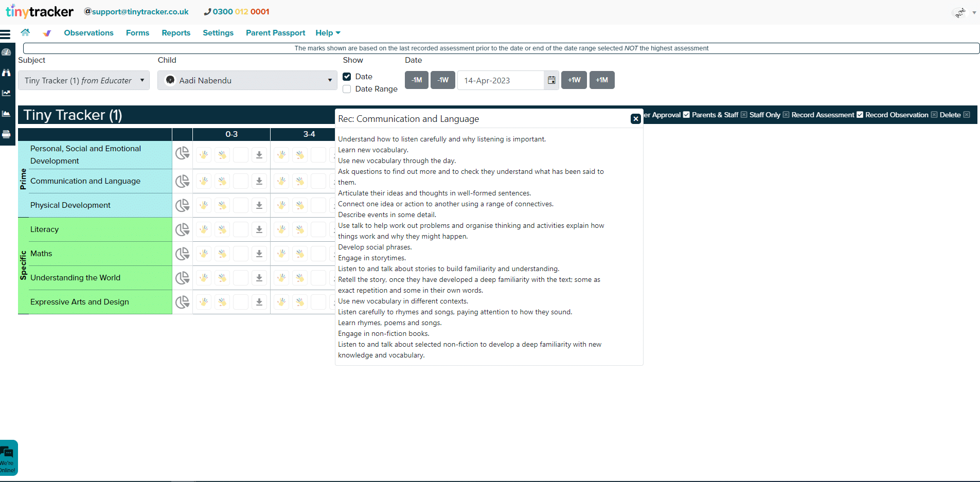Image resolution: width=980 pixels, height=482 pixels.
Task: Click the -1W date button
Action: click(443, 80)
